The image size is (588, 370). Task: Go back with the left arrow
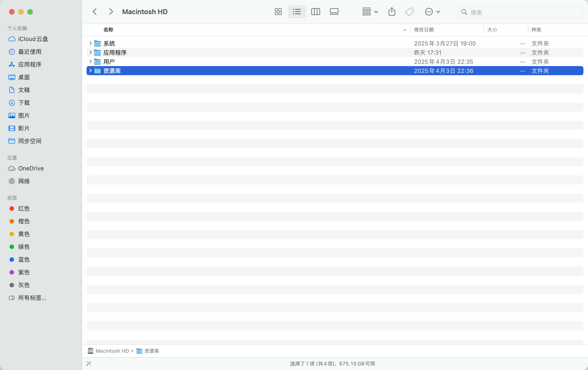pyautogui.click(x=95, y=12)
